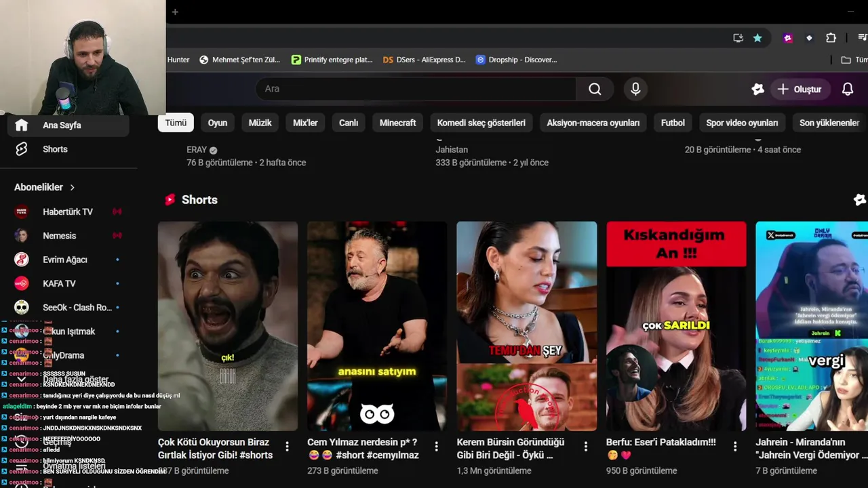The width and height of the screenshot is (868, 488).
Task: Click the Oluştur create button
Action: point(800,89)
